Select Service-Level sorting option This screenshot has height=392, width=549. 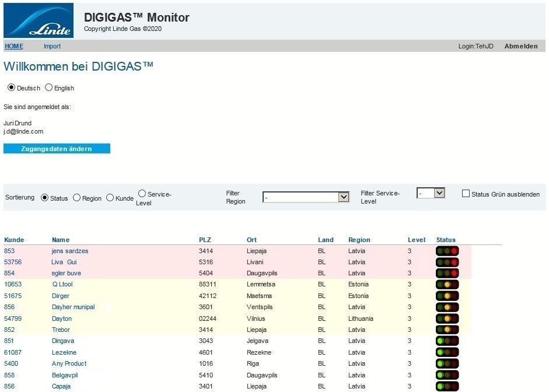142,194
